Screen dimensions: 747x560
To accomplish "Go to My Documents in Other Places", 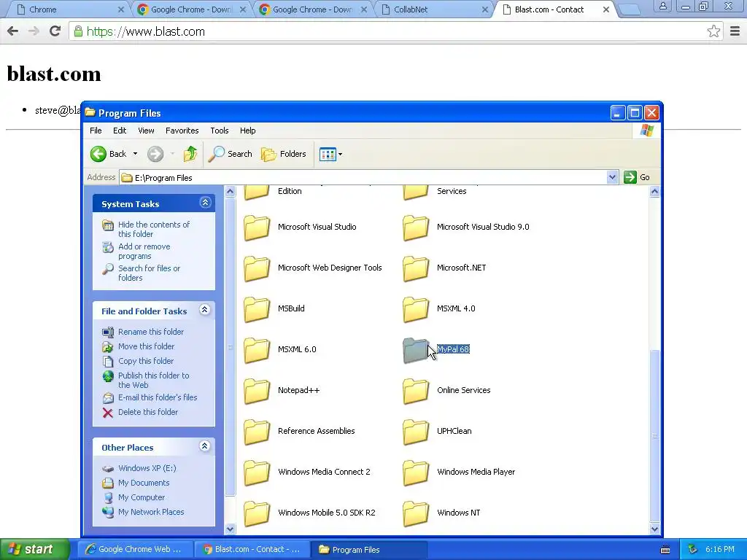I will (x=144, y=483).
